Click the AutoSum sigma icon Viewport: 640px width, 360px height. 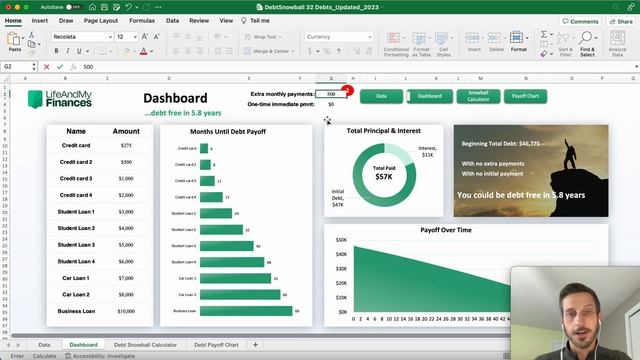pos(544,34)
